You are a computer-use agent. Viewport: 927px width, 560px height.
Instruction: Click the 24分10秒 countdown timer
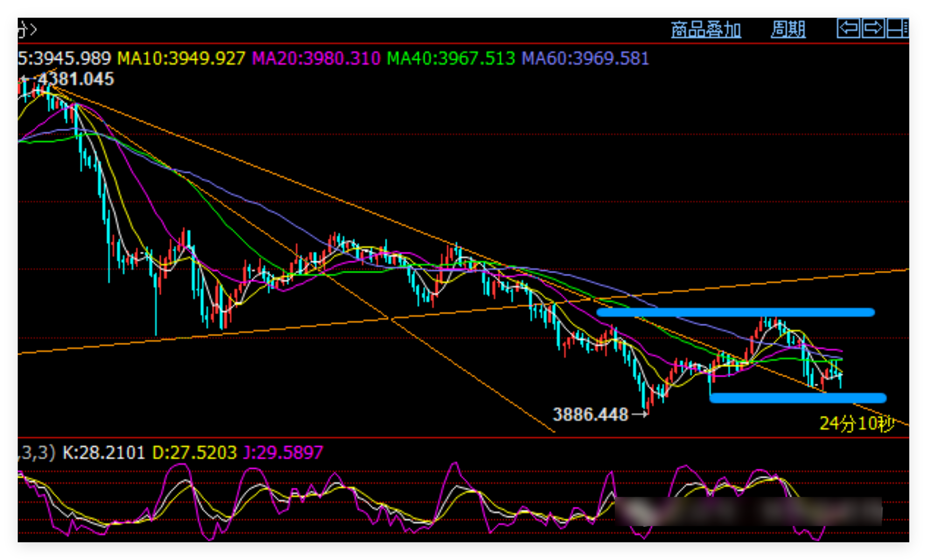[857, 424]
